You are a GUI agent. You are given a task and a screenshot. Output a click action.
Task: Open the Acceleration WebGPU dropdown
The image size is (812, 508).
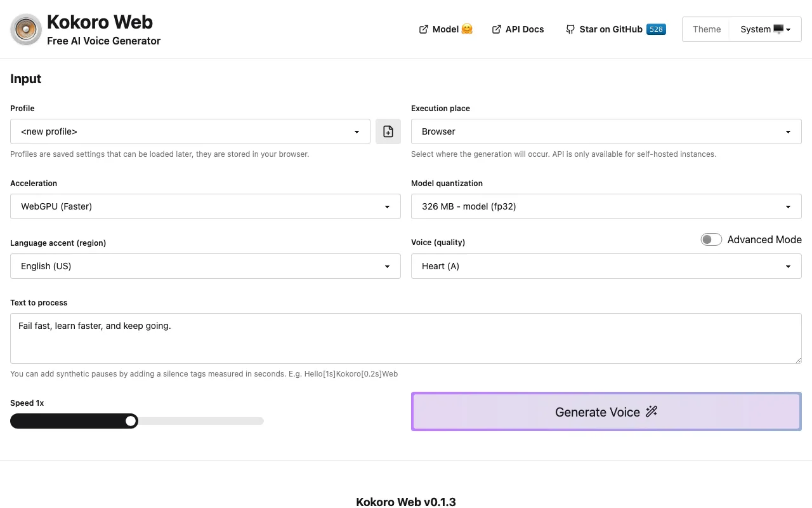[206, 206]
